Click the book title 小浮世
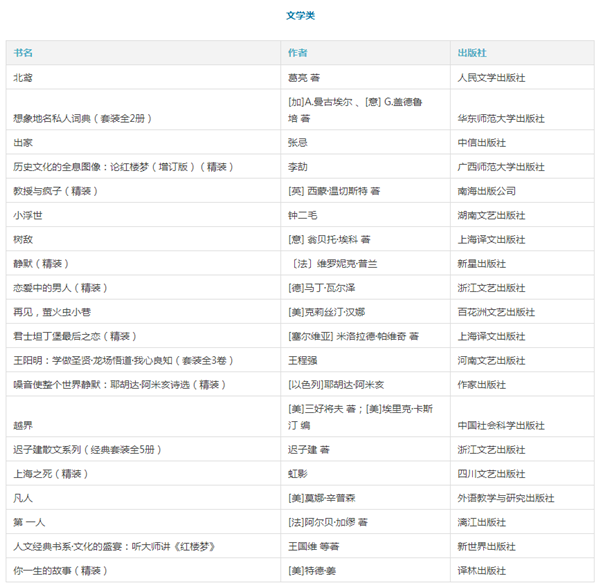600x587 pixels. 28,215
